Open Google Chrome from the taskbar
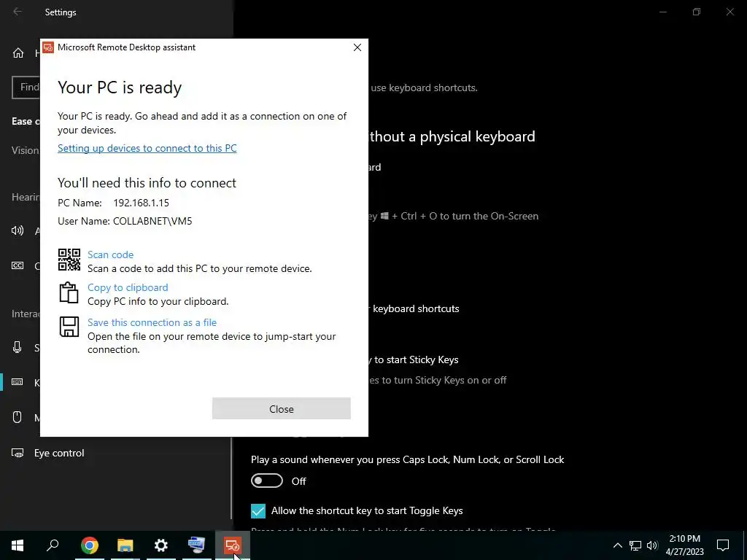Screen dimensions: 747x560 pyautogui.click(x=89, y=545)
